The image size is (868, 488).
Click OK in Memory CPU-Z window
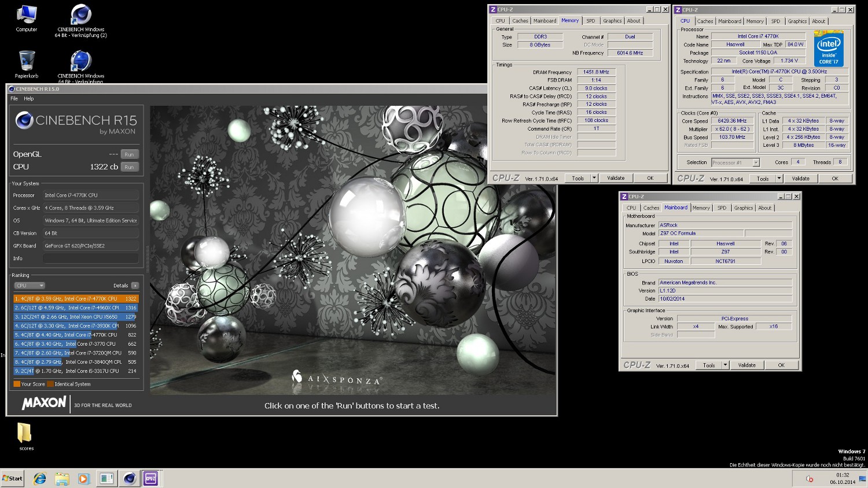coord(650,178)
